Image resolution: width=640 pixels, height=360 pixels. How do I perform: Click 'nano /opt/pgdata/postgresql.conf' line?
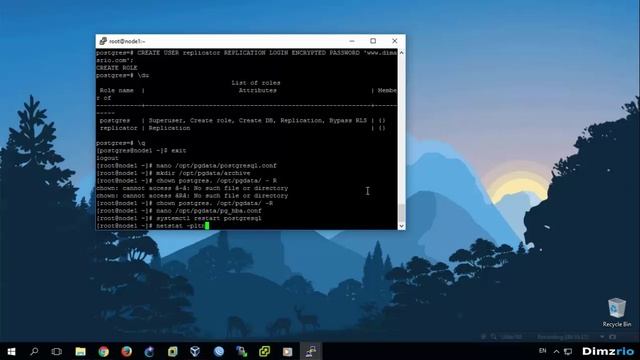click(187, 166)
